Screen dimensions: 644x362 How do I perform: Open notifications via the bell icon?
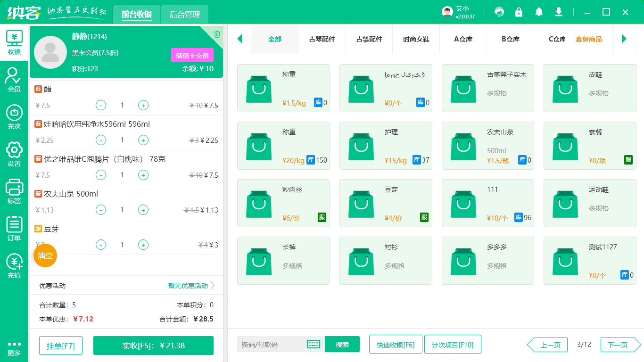click(538, 12)
